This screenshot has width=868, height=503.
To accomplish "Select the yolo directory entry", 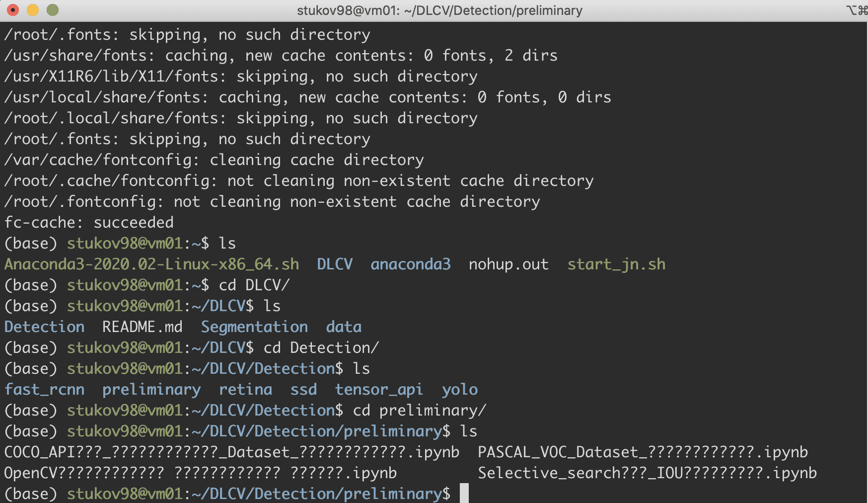I will pos(460,389).
